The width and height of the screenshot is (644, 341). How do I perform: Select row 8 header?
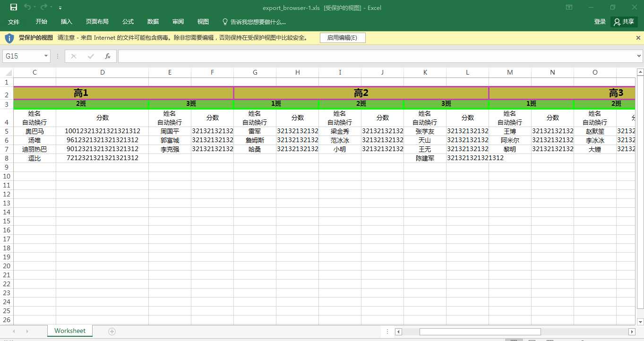(x=7, y=158)
